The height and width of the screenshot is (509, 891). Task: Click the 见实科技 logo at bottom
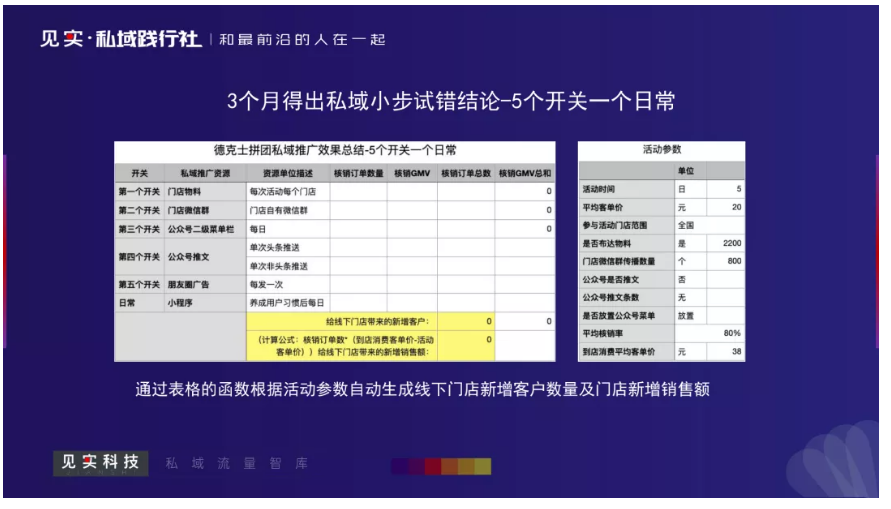(x=101, y=463)
